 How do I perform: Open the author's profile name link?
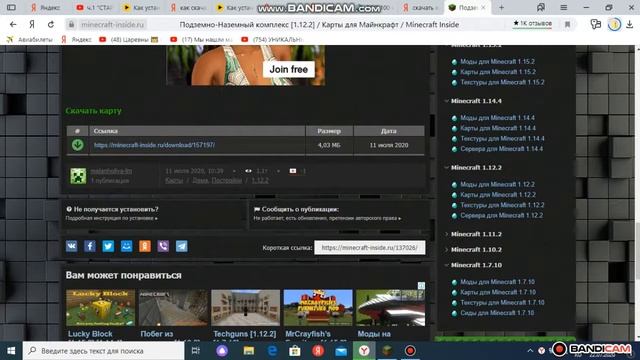111,171
